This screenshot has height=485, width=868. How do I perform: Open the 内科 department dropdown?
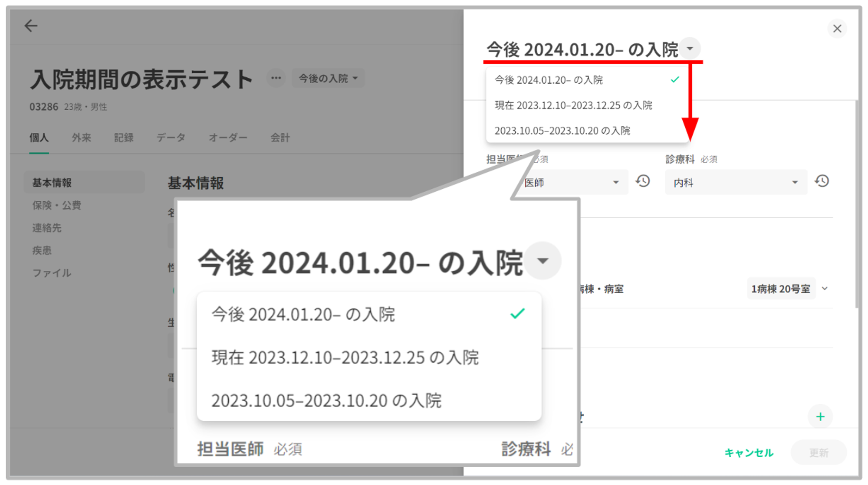pyautogui.click(x=735, y=183)
